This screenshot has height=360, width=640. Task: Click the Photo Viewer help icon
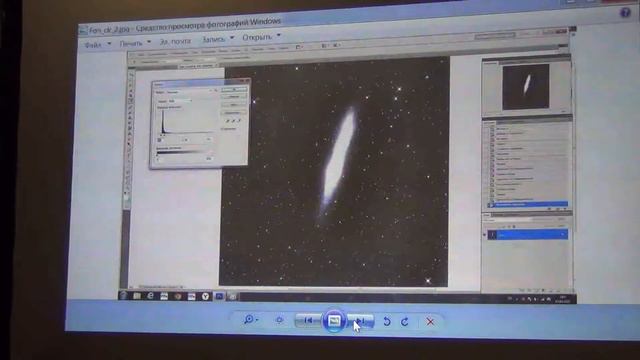pos(625,13)
